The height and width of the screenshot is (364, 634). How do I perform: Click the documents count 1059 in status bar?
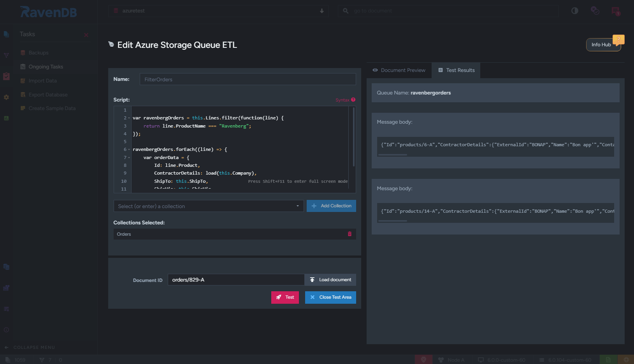pyautogui.click(x=16, y=360)
